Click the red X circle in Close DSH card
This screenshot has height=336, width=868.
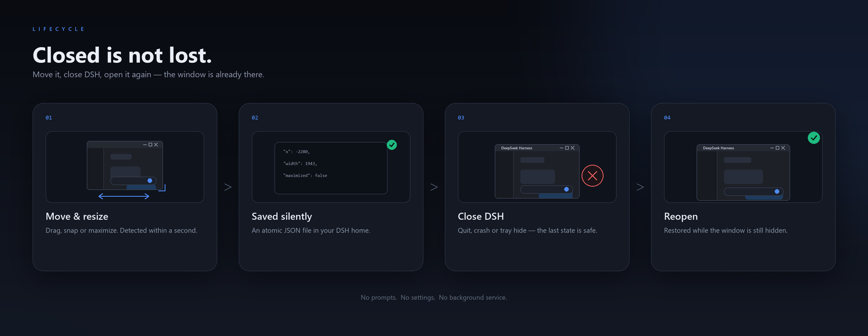592,176
